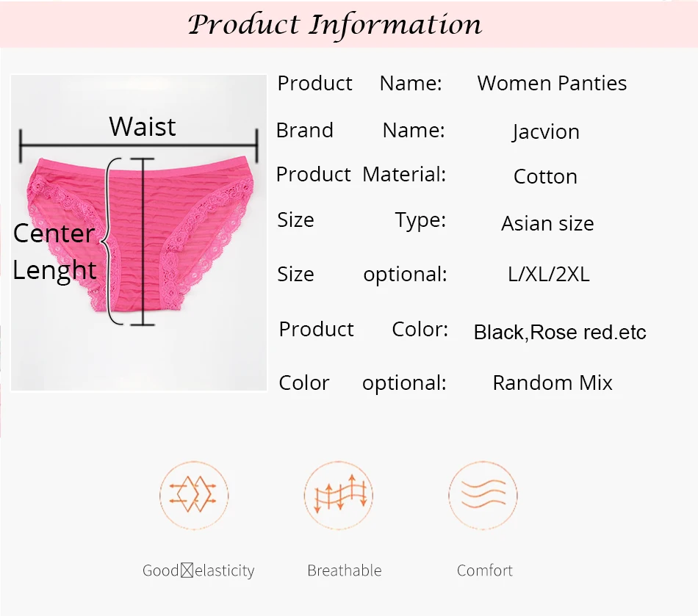
Task: Click the Breathable airflow icon
Action: pos(339,495)
